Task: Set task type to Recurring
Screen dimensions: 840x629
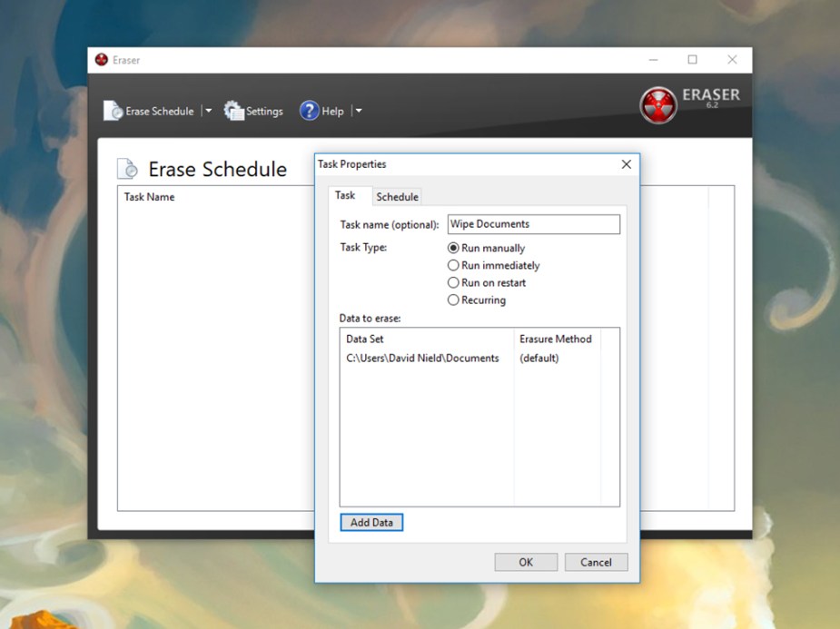Action: click(x=453, y=300)
